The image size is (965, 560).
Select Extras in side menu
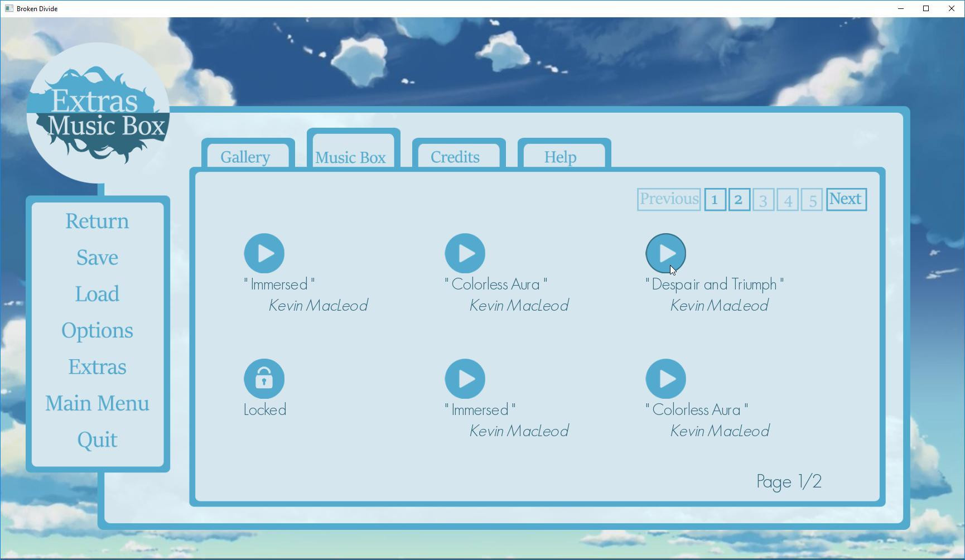click(x=97, y=367)
